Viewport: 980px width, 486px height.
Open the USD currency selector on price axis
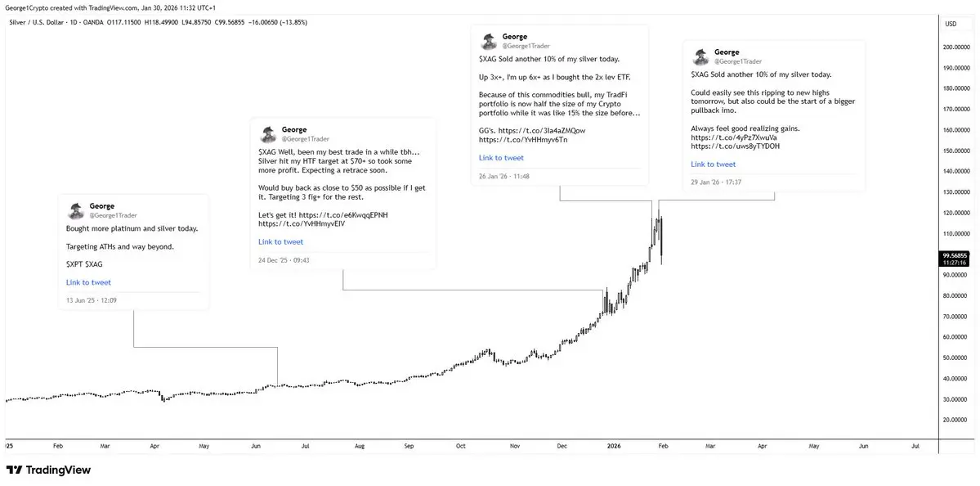tap(951, 24)
